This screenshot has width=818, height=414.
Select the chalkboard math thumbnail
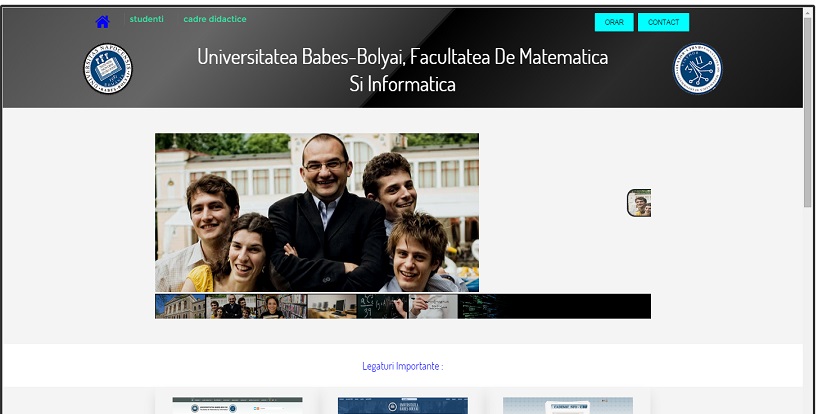click(x=382, y=307)
